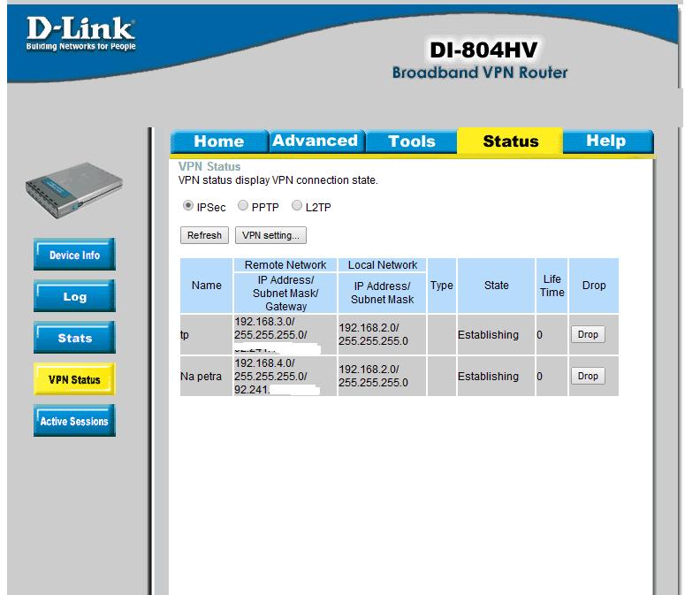The height and width of the screenshot is (595, 700).
Task: Click tp row Life Time value 0
Action: (540, 335)
